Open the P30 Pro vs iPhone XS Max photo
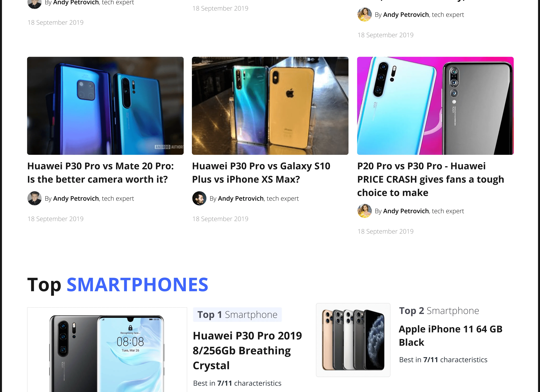Screen dimensions: 540x392 click(x=270, y=106)
